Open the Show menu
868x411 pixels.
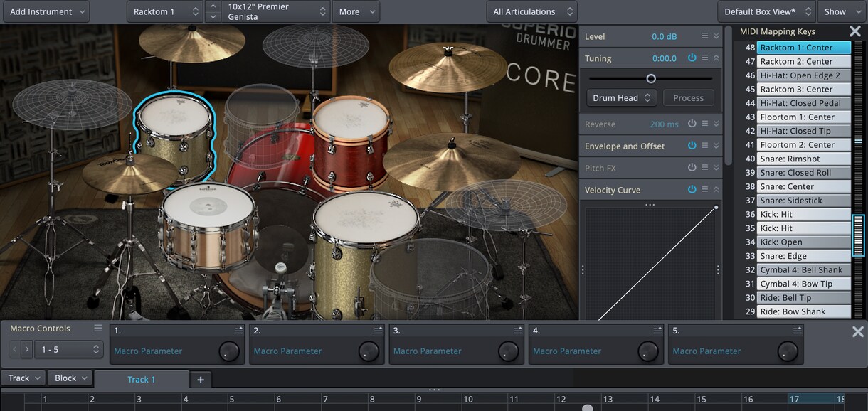842,11
